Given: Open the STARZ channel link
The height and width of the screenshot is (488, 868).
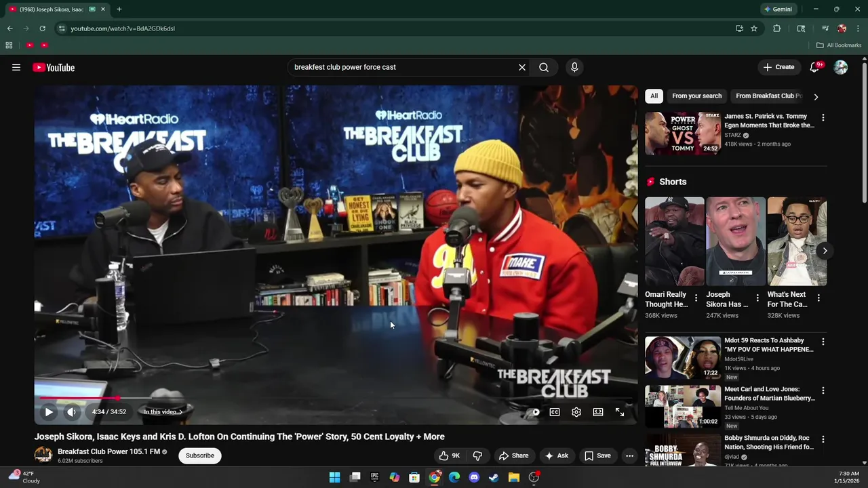Looking at the screenshot, I should [x=732, y=135].
